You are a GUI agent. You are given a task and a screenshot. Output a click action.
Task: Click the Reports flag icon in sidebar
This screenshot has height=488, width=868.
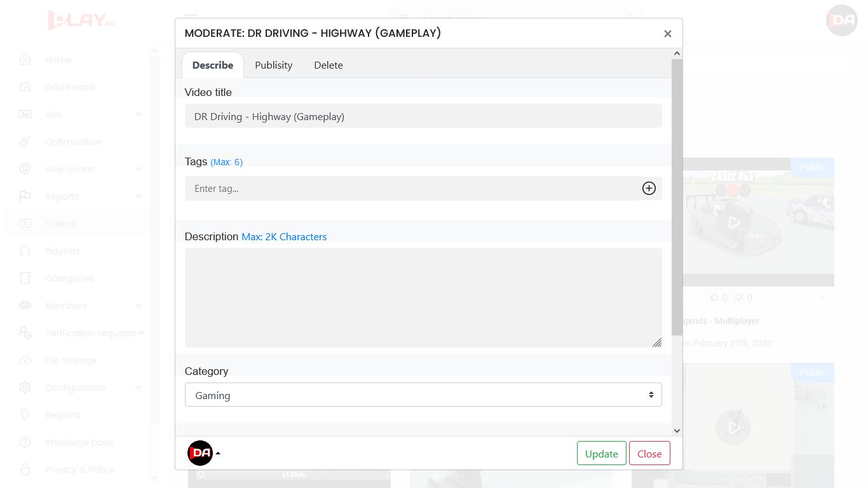(x=25, y=196)
